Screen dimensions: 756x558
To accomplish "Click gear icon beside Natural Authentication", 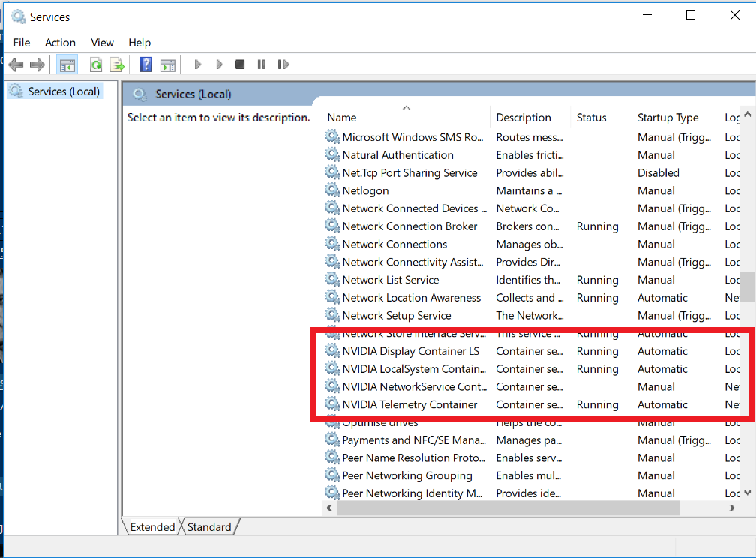I will coord(332,154).
